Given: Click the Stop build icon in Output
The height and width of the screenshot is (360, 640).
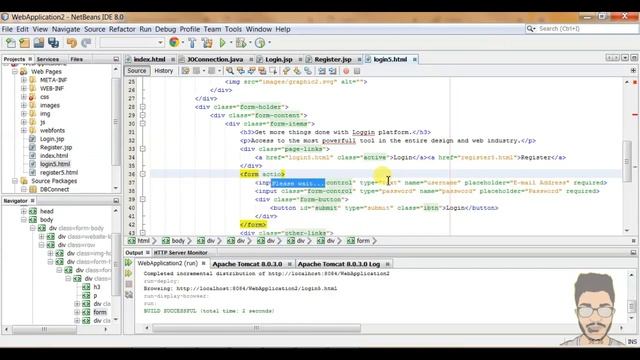Looking at the screenshot, I should (129, 284).
